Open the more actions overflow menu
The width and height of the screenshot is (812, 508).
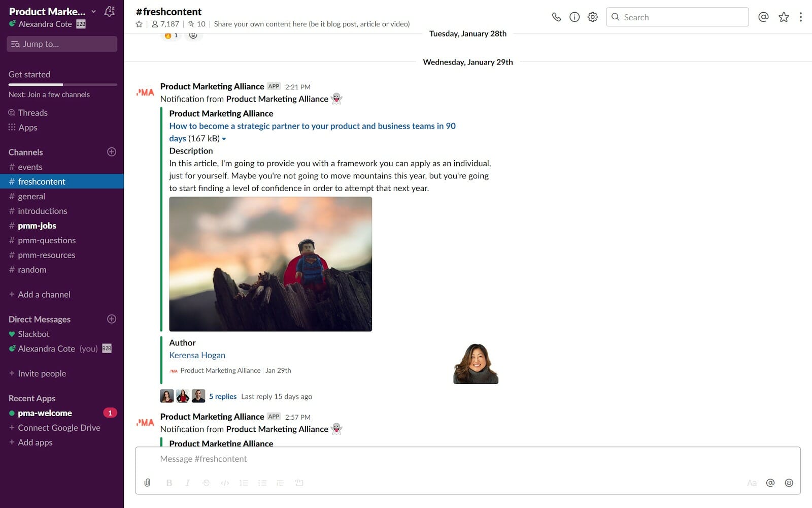point(801,17)
